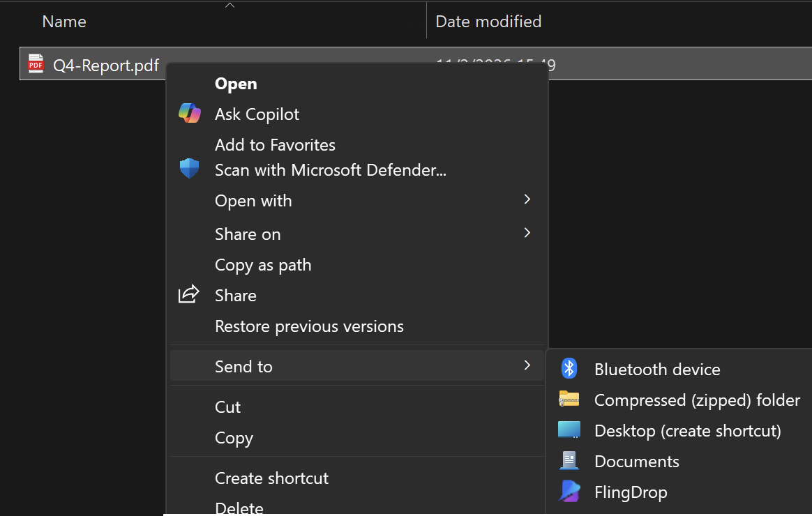Screen dimensions: 812x516
Task: Select Copy as path
Action: [263, 265]
